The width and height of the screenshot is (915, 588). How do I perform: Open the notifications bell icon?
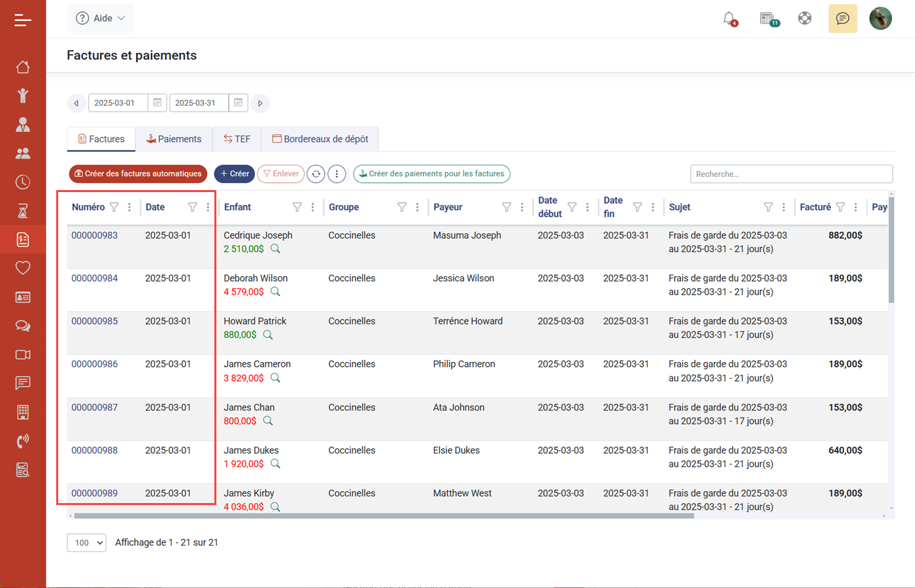pyautogui.click(x=729, y=18)
